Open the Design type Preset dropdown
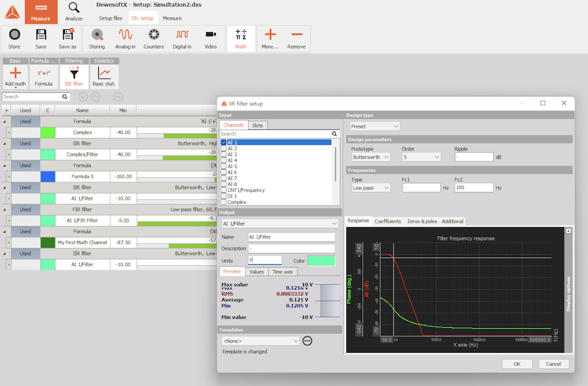The image size is (588, 386). [x=374, y=126]
